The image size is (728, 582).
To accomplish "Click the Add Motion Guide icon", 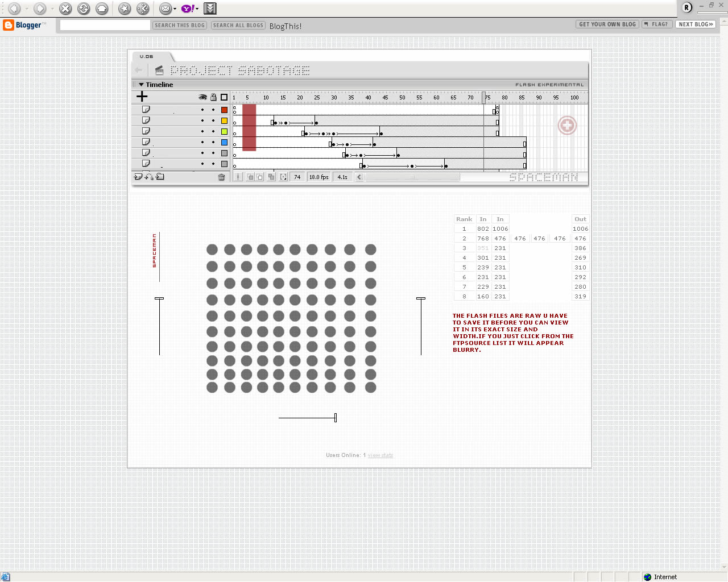I will click(149, 177).
